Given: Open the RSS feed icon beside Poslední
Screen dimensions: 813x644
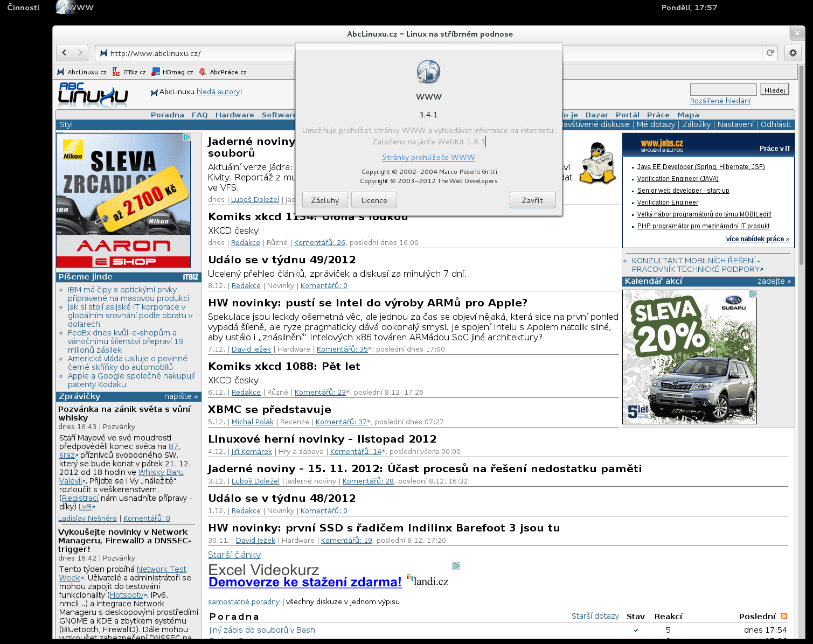Looking at the screenshot, I should pos(784,616).
